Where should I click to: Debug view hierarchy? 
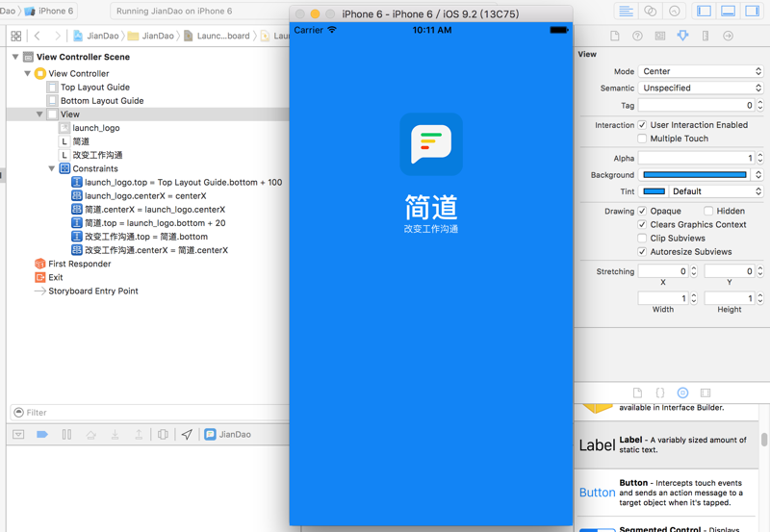tap(163, 434)
